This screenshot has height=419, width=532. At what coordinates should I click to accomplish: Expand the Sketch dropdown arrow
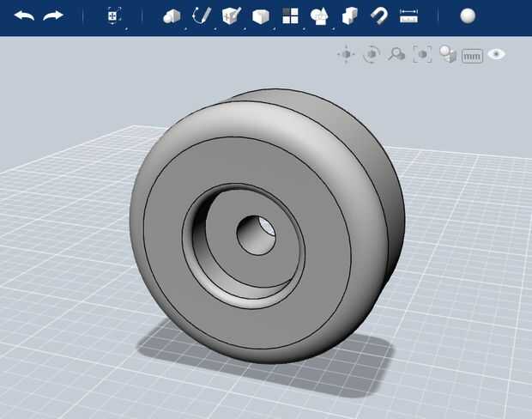click(x=215, y=29)
